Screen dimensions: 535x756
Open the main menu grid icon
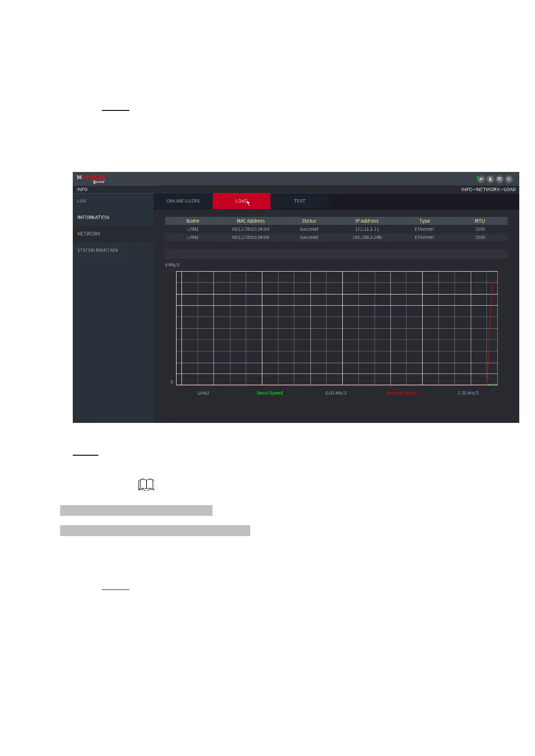pyautogui.click(x=500, y=179)
